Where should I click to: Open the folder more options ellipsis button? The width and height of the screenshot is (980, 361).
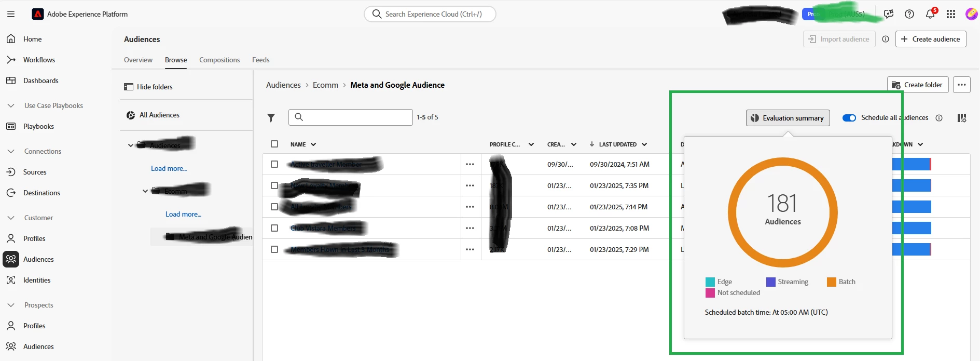[962, 85]
